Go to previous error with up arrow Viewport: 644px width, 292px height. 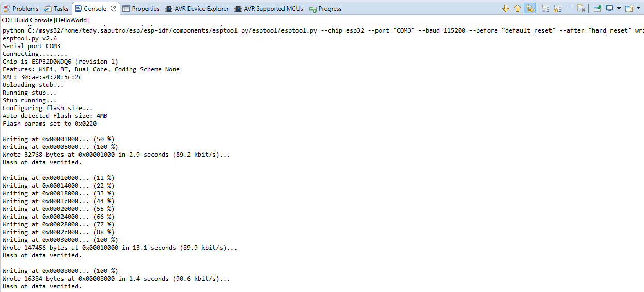point(517,8)
